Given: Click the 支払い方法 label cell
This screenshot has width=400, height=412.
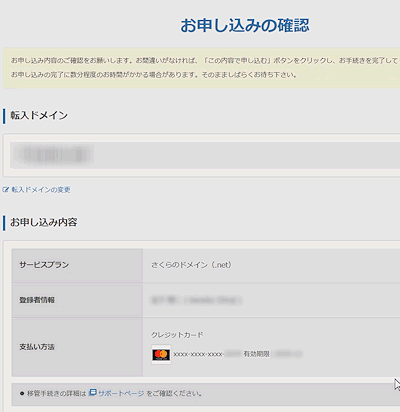Looking at the screenshot, I should [77, 347].
